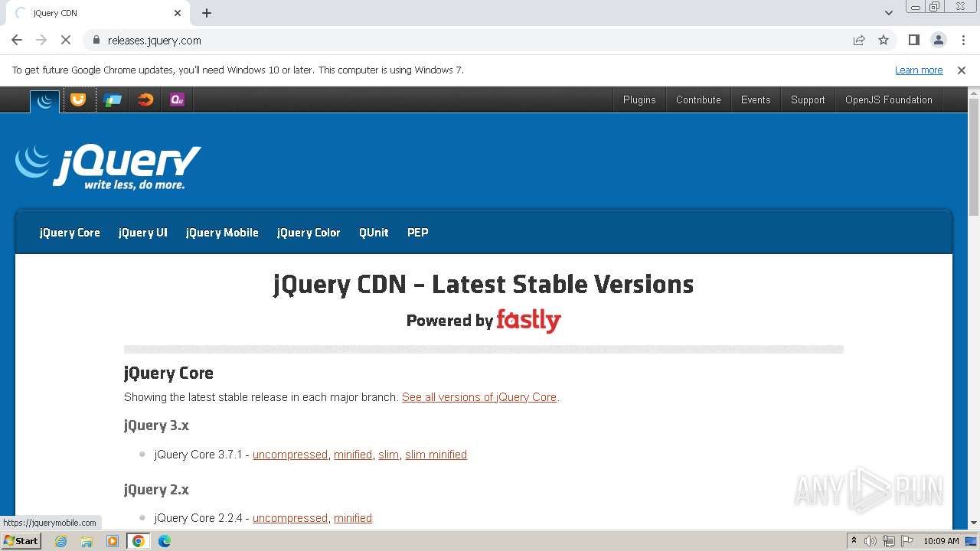Open the tab search dropdown arrow
Viewport: 980px width, 551px height.
pos(889,12)
